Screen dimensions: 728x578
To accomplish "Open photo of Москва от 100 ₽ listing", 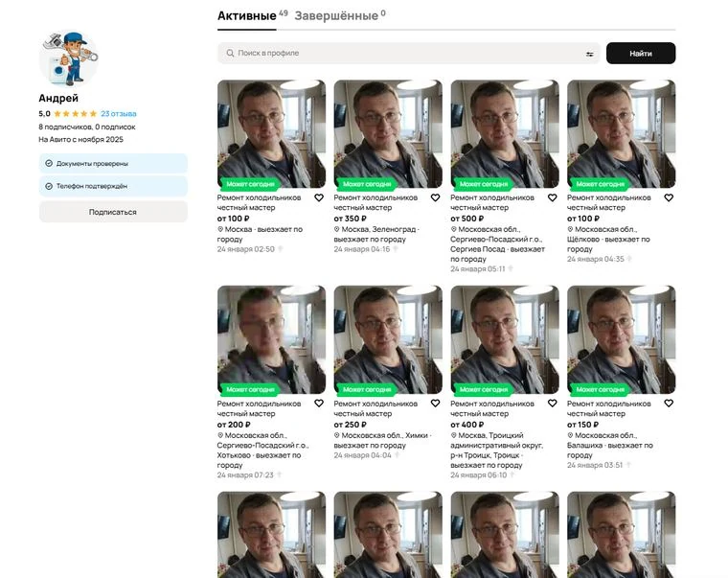I will point(272,134).
